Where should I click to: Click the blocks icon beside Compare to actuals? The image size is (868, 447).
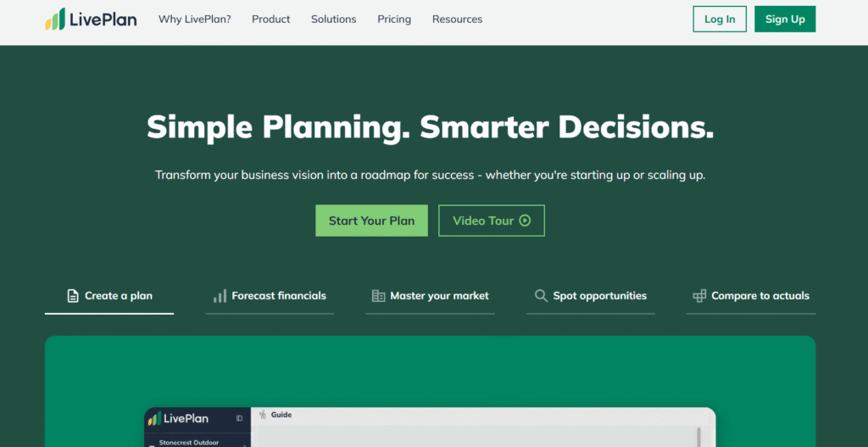pos(699,296)
